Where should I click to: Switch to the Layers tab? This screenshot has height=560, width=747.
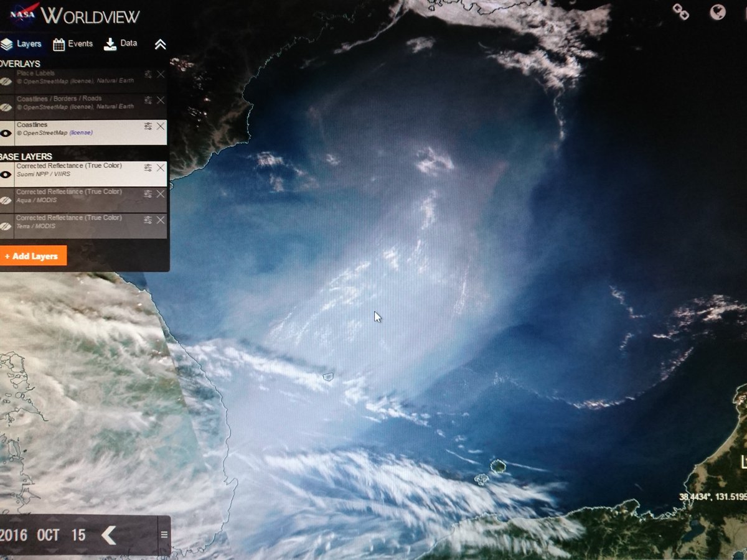point(21,44)
